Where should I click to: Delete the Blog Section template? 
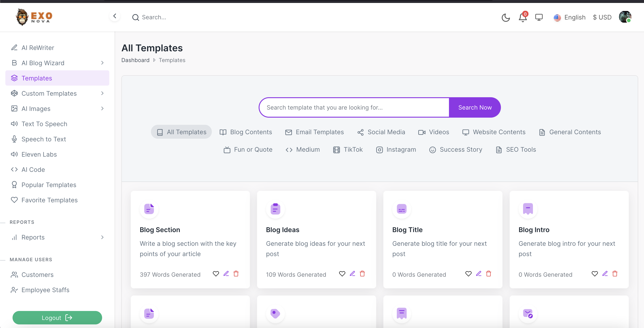(x=236, y=274)
